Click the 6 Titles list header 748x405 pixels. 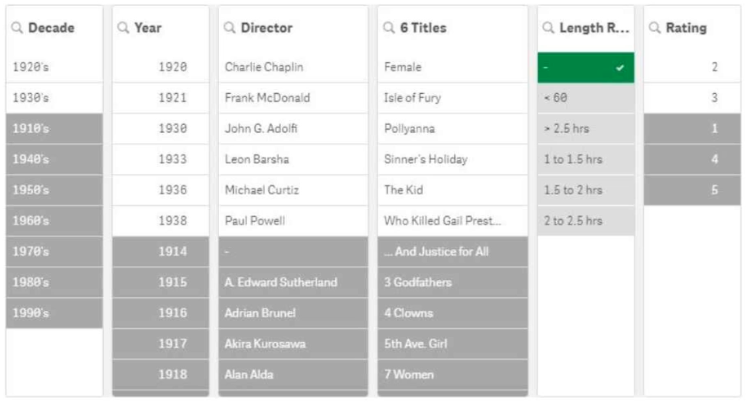(x=452, y=28)
